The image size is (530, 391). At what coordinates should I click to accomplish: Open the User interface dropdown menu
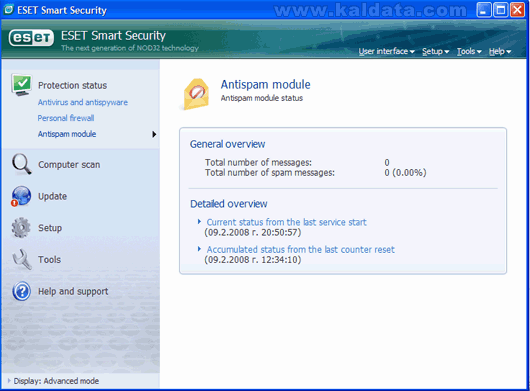point(386,51)
